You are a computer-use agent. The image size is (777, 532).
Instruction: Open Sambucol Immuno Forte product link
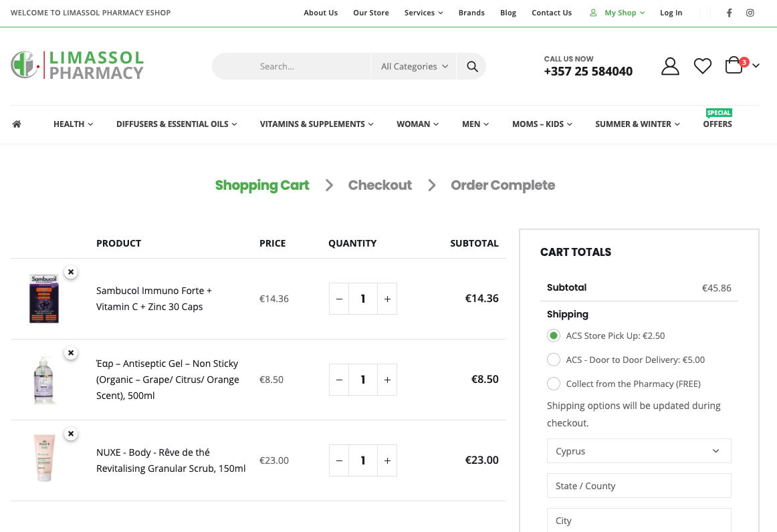[x=154, y=299]
